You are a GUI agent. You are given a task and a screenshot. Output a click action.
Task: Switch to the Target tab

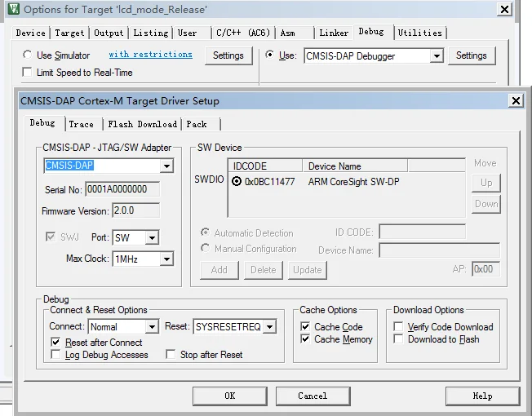69,33
